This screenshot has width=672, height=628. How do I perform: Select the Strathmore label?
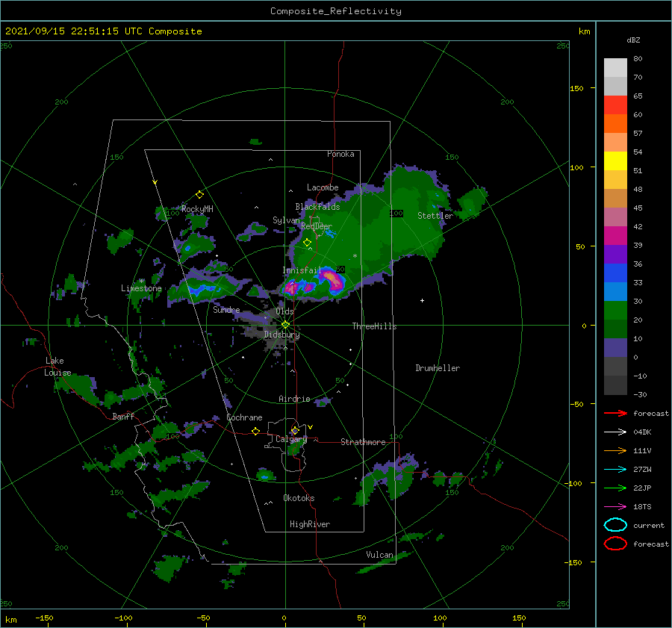[x=363, y=442]
